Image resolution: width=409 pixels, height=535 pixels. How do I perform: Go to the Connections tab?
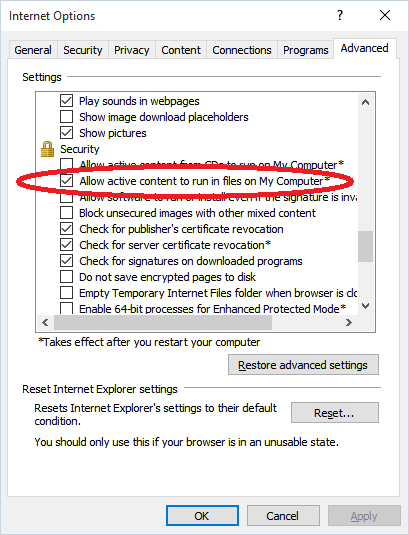pyautogui.click(x=242, y=50)
